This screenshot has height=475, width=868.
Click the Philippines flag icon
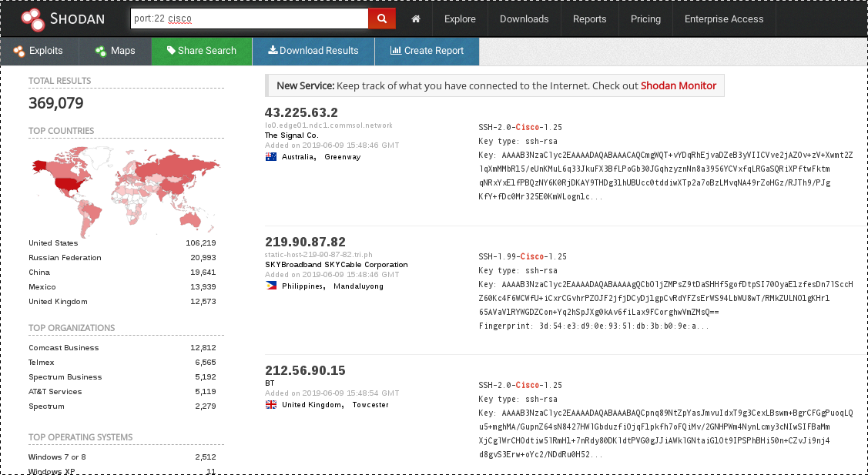[x=271, y=286]
